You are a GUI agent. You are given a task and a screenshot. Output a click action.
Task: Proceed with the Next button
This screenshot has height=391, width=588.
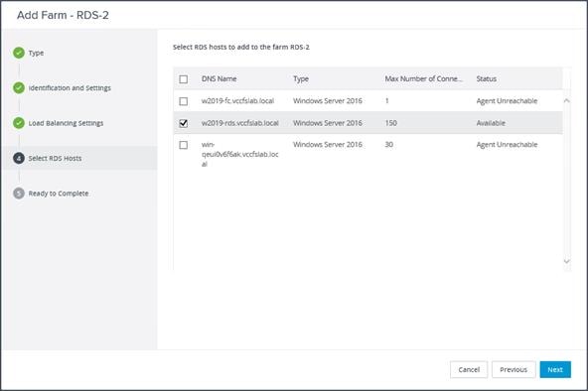pos(555,369)
